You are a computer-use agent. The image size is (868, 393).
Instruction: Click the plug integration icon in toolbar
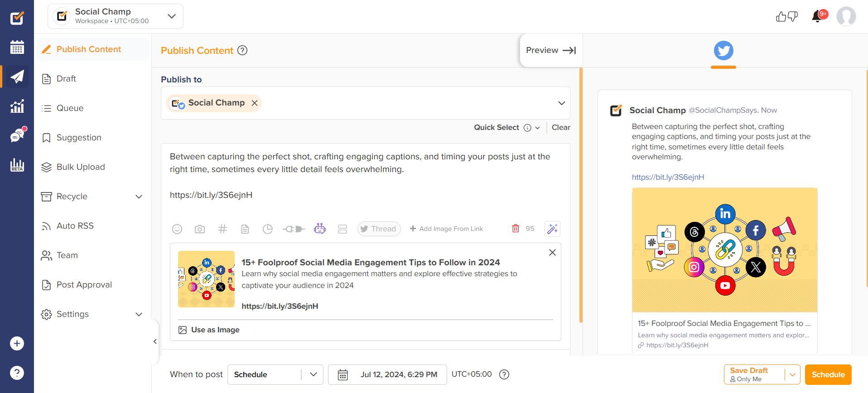294,229
